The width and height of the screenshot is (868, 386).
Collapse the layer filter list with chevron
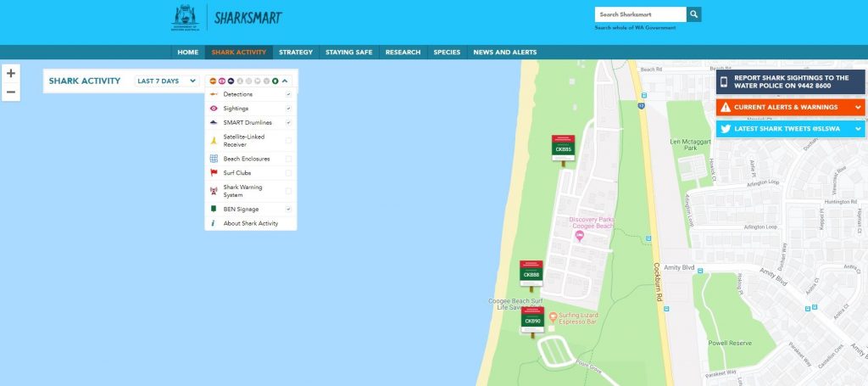click(285, 81)
